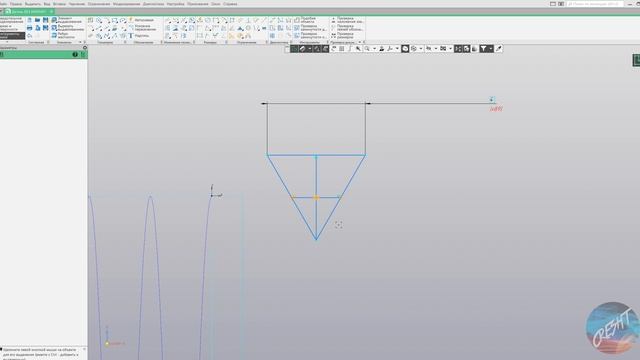Click the blue dimension marker icon above (d8)

[x=492, y=100]
